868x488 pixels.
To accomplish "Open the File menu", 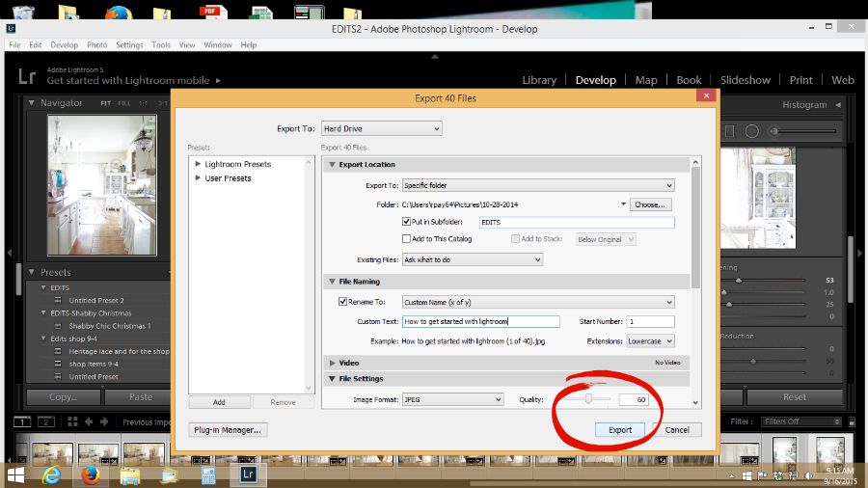I will click(14, 44).
